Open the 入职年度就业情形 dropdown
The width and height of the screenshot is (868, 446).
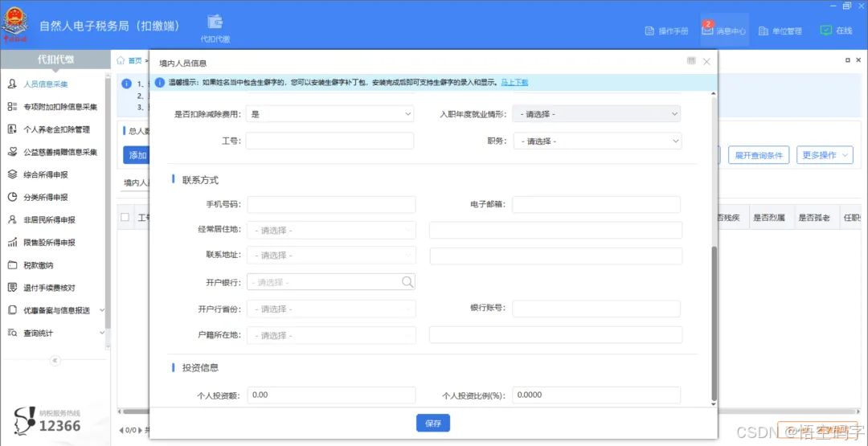point(596,114)
